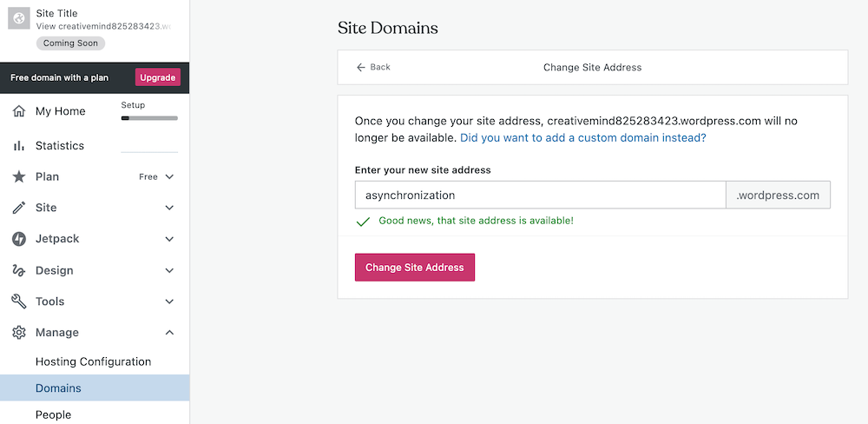Click the Manage gear icon
The height and width of the screenshot is (424, 868).
pos(18,333)
